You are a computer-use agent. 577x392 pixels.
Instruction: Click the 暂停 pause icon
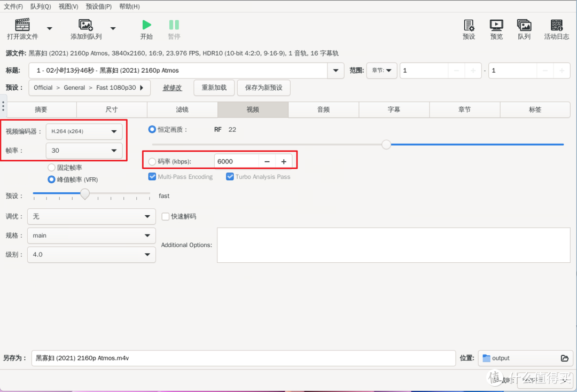[x=174, y=24]
